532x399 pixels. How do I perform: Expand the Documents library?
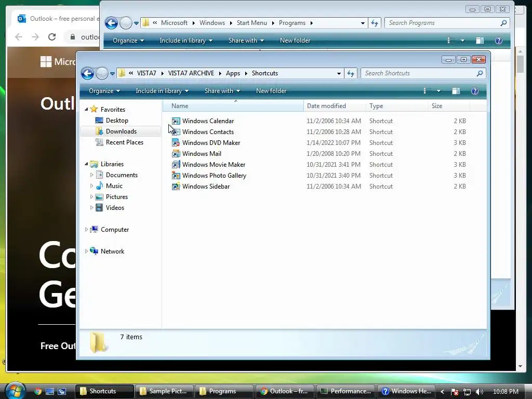pyautogui.click(x=91, y=175)
